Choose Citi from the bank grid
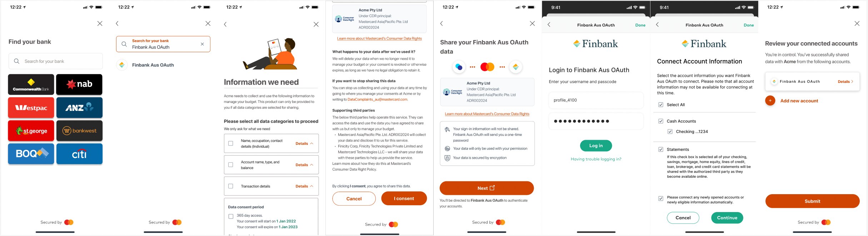Viewport: 868px width, 236px height. [79, 153]
